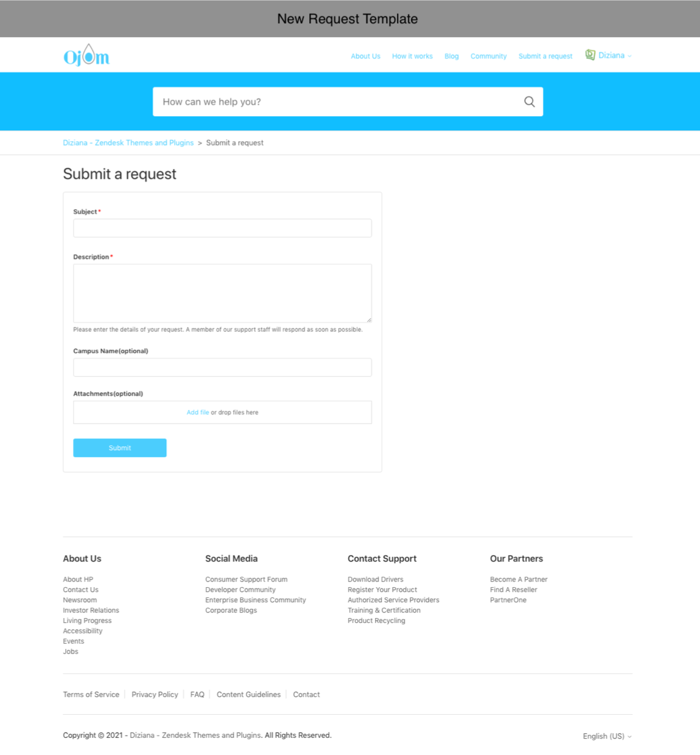Click into the Description text area
This screenshot has height=755, width=700.
point(222,293)
